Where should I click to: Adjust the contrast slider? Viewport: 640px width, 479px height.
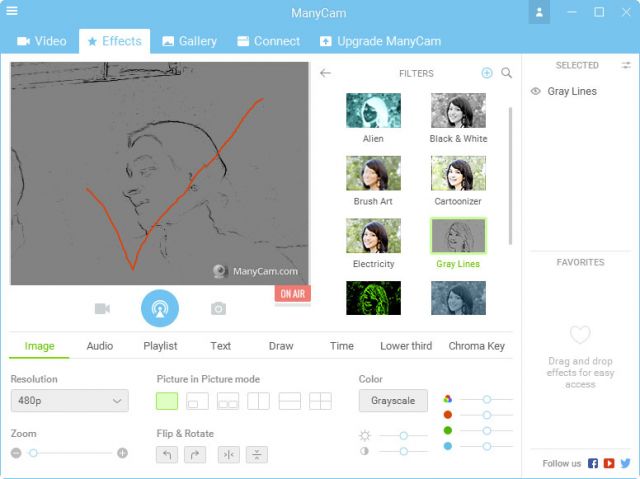(x=404, y=451)
